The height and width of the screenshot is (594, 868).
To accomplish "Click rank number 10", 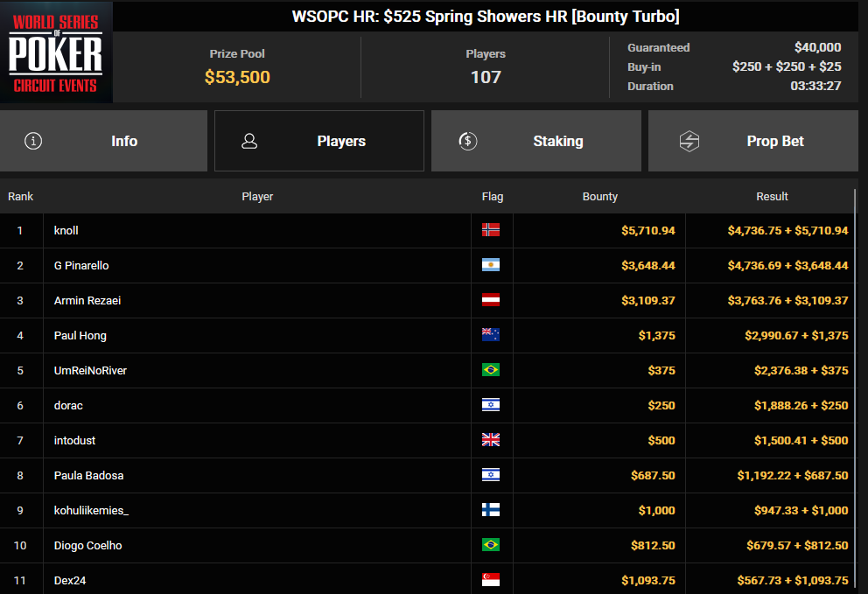I will 20,545.
